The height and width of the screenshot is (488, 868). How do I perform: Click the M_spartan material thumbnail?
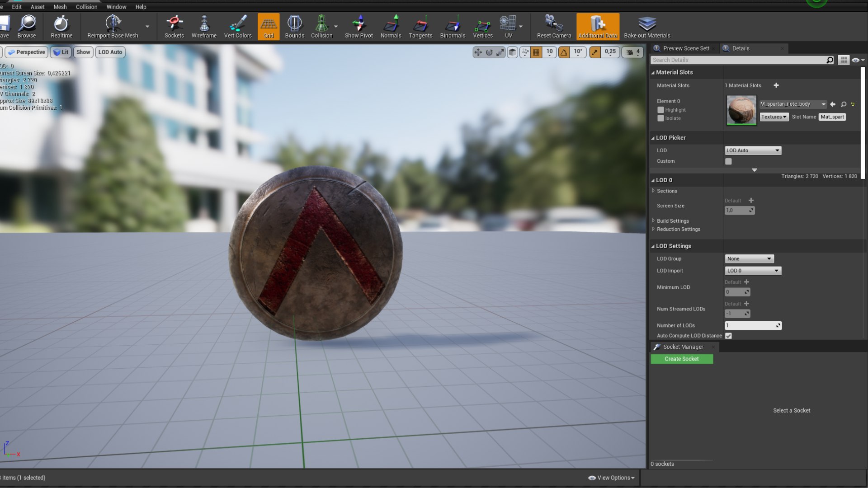tap(741, 110)
